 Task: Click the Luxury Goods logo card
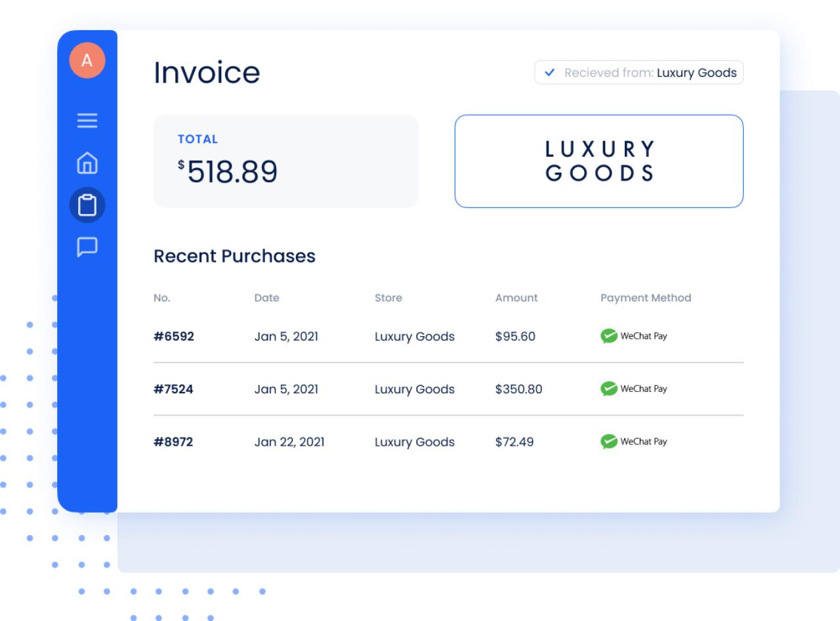click(599, 161)
